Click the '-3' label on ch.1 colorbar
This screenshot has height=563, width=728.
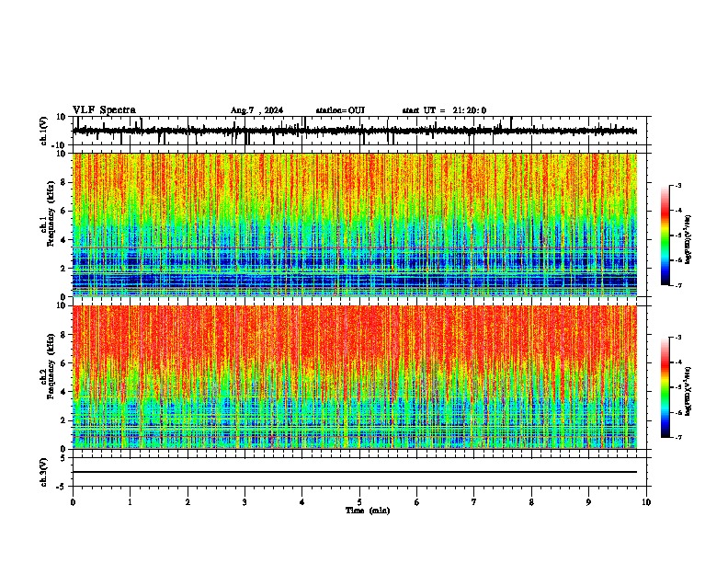tap(677, 185)
